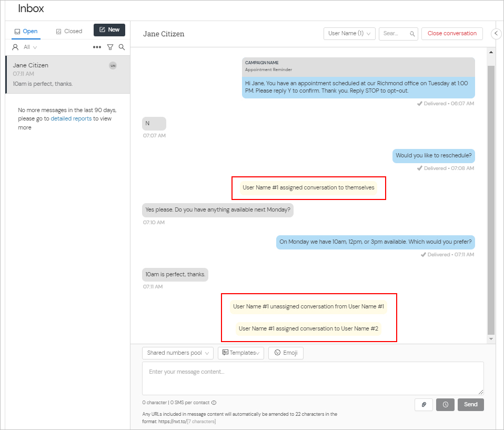The width and height of the screenshot is (504, 430).
Task: Open the User Name (1) assignment dropdown
Action: coord(349,33)
